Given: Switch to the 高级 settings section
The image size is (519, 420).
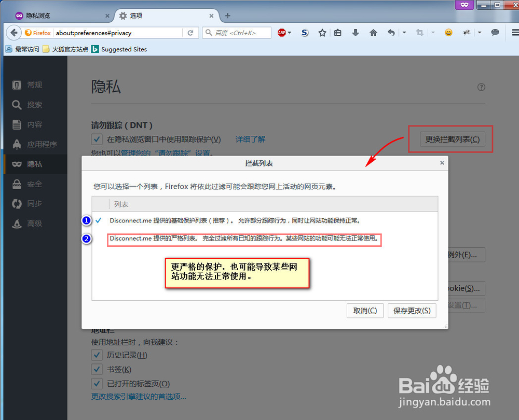Looking at the screenshot, I should tap(35, 223).
